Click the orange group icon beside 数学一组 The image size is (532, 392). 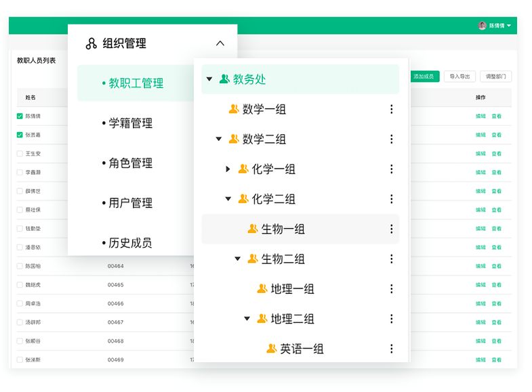(234, 109)
